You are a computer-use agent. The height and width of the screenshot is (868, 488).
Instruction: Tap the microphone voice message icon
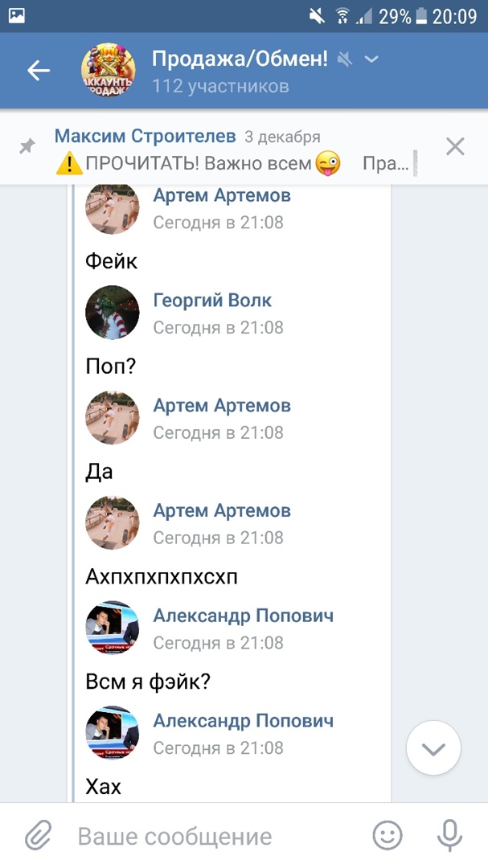[449, 836]
